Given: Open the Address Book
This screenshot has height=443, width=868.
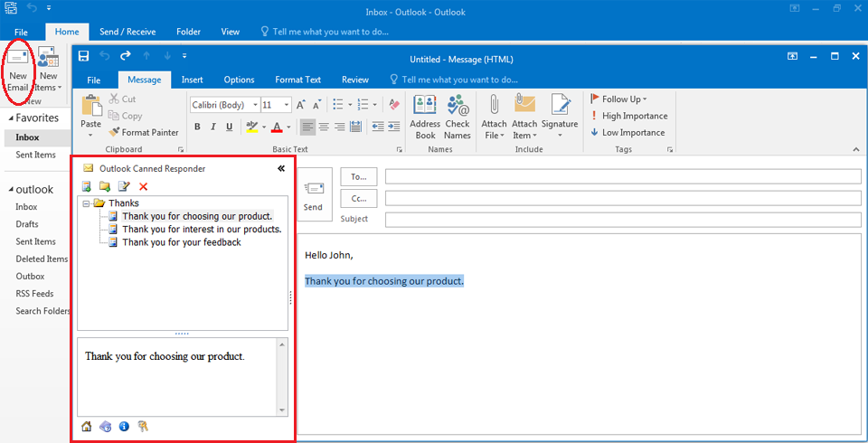Looking at the screenshot, I should click(425, 117).
